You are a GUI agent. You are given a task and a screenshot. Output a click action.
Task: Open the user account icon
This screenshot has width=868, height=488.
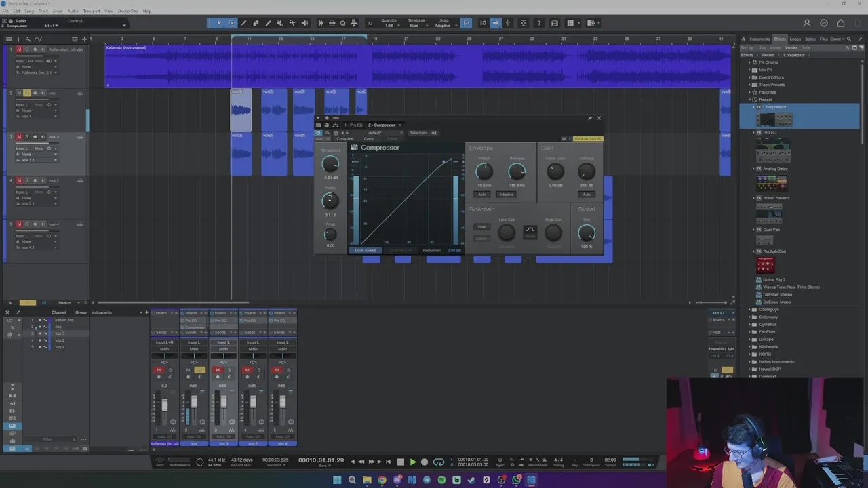[807, 23]
